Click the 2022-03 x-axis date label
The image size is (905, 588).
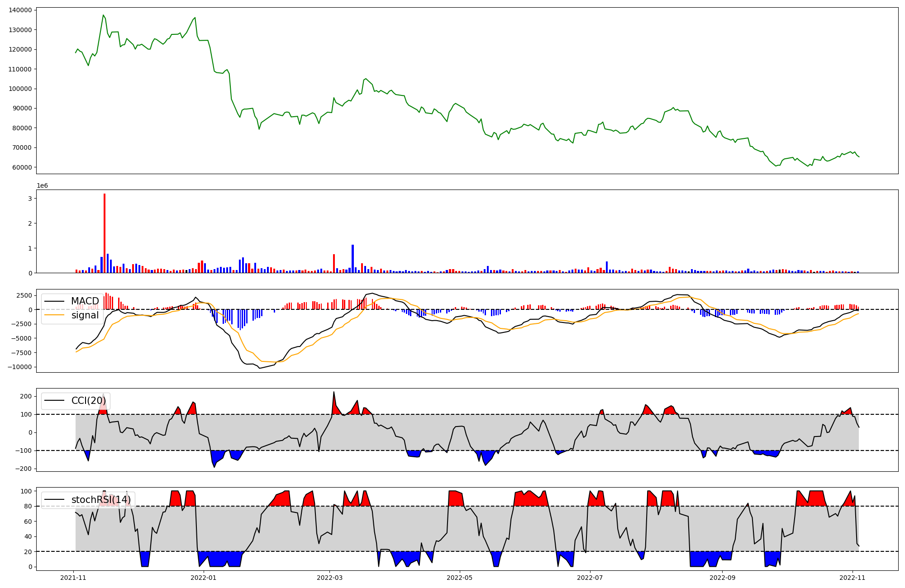[x=329, y=578]
